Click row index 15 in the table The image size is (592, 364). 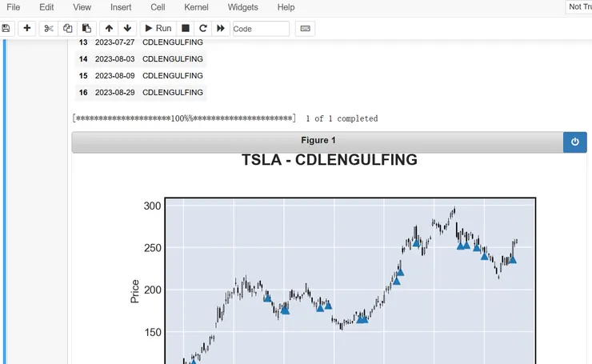coord(83,75)
